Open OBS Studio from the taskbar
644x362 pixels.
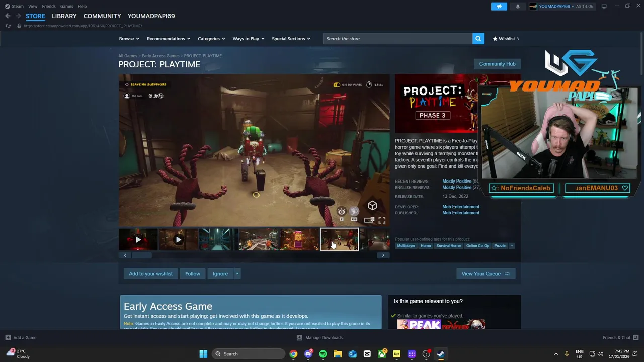pos(426,354)
